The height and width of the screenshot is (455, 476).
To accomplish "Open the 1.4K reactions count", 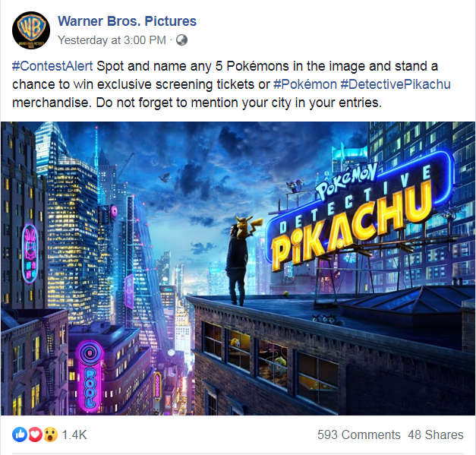I will click(x=74, y=434).
